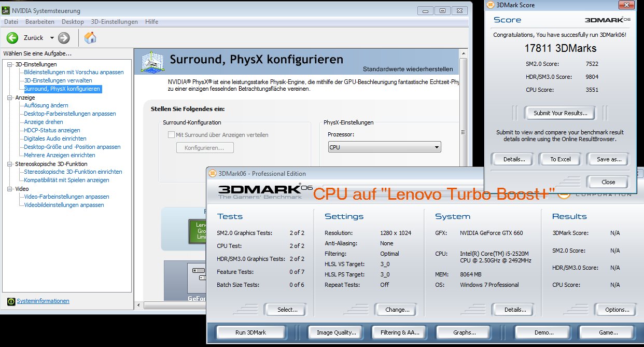This screenshot has height=347, width=644.
Task: Click Standardwerte wiederherstellen
Action: (x=408, y=69)
